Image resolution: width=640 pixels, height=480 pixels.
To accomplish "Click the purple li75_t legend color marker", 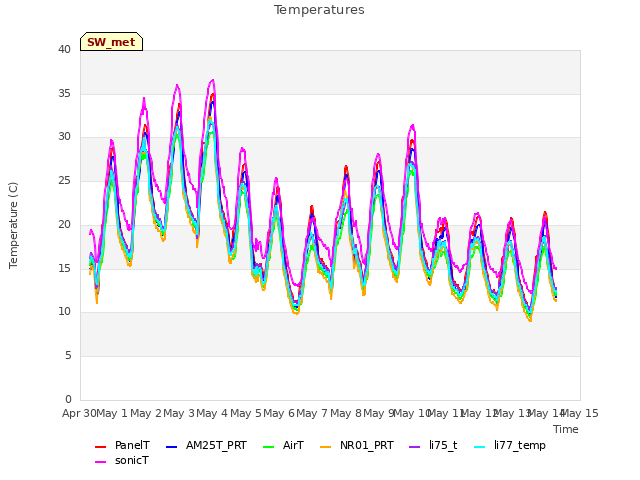I will (x=415, y=447).
